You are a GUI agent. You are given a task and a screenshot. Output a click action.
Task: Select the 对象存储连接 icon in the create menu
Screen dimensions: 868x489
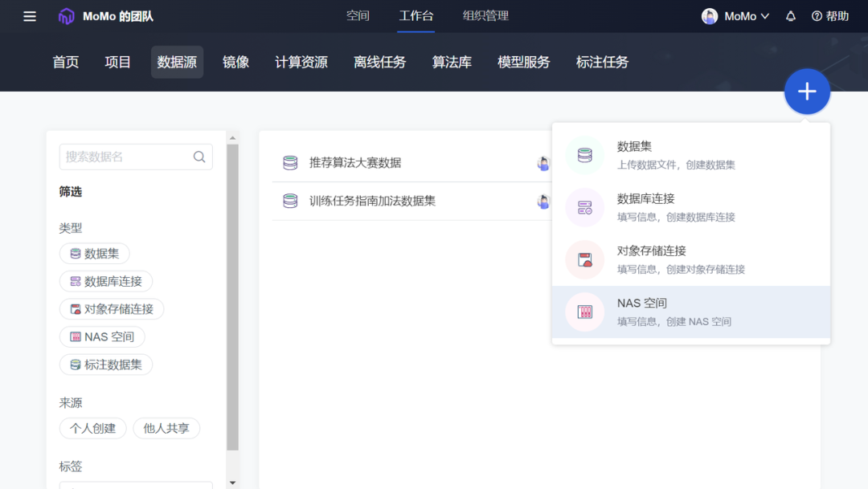[584, 259]
